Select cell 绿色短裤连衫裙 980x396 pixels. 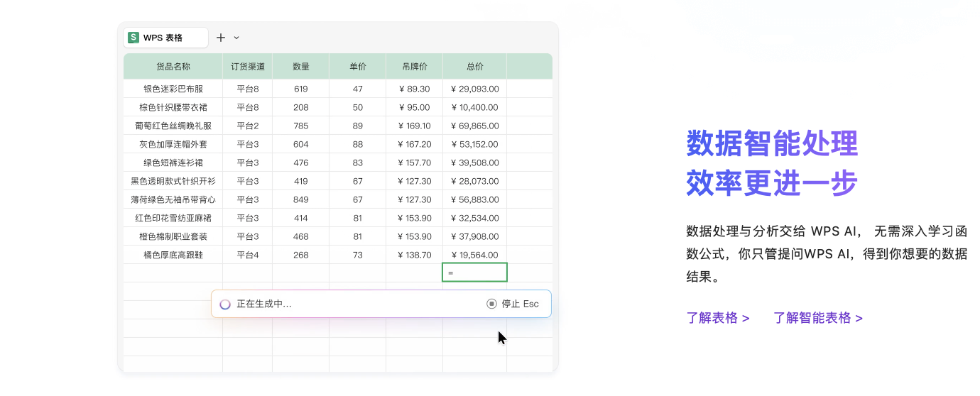coord(173,163)
